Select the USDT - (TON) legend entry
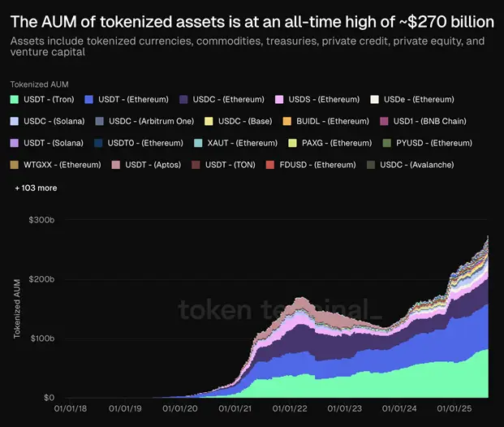 (228, 166)
